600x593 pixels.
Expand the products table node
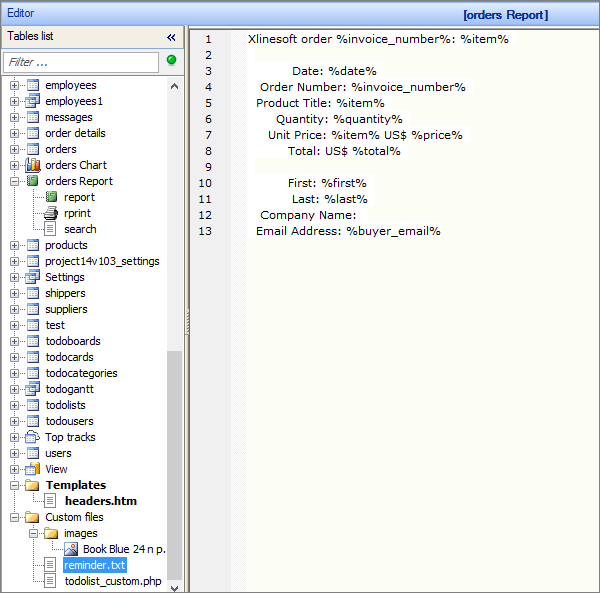[x=15, y=245]
